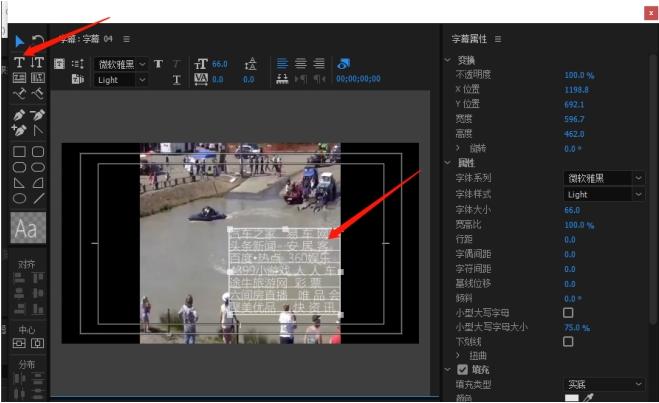Click the 不透明度 value 100.0 %
Screen dimensions: 659x403
tap(579, 75)
